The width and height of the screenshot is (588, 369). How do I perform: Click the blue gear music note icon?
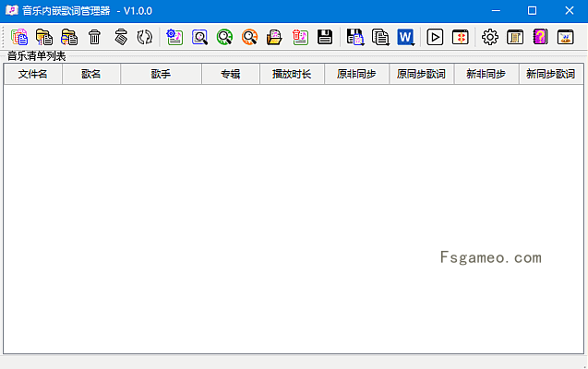[174, 37]
